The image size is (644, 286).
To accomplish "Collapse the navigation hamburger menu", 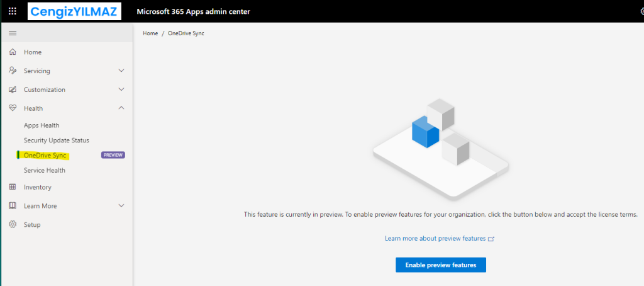I will [x=12, y=33].
